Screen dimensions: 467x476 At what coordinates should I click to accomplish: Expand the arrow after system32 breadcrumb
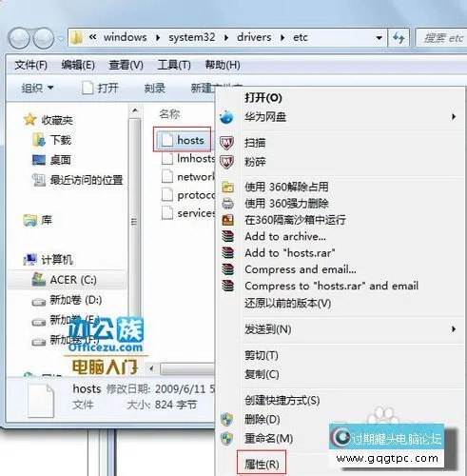click(x=226, y=38)
